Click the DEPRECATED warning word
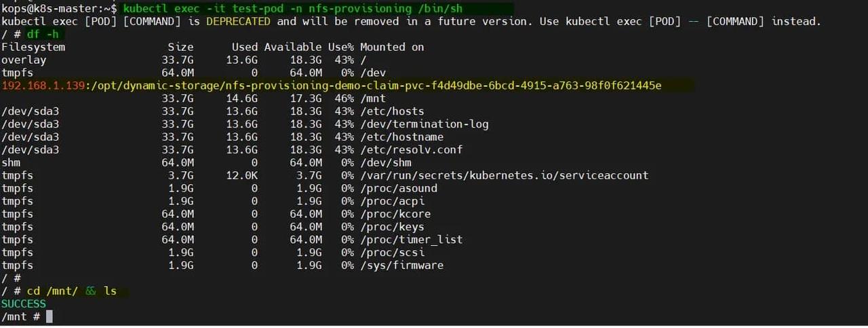The image size is (868, 328). 238,21
